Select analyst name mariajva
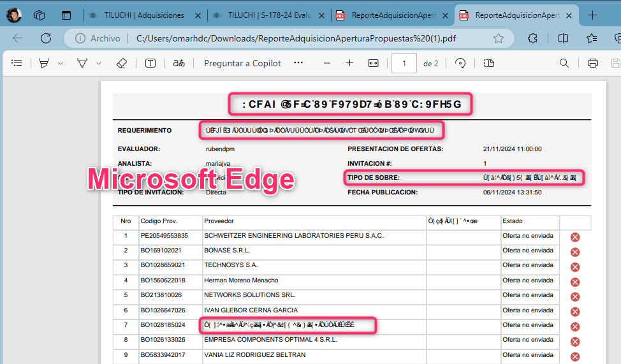 click(218, 164)
